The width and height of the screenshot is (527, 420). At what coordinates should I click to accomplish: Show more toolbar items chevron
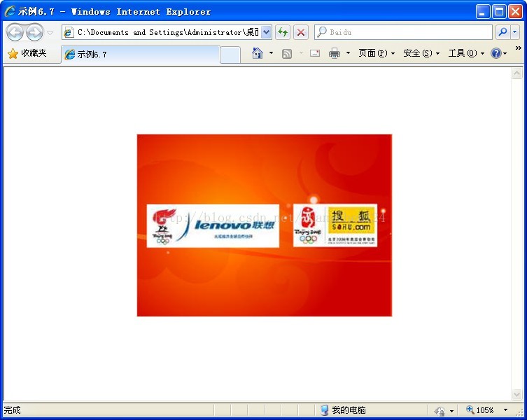point(519,48)
